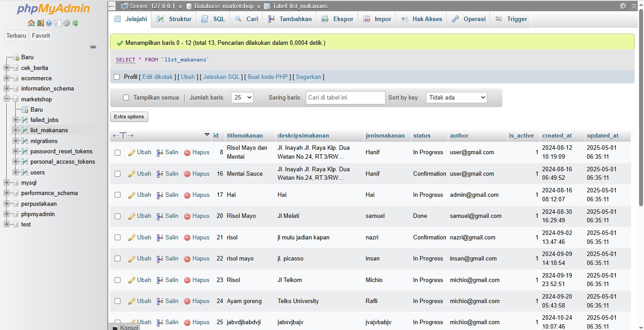
Task: Expand the ecommerce database tree node
Action: (x=7, y=78)
